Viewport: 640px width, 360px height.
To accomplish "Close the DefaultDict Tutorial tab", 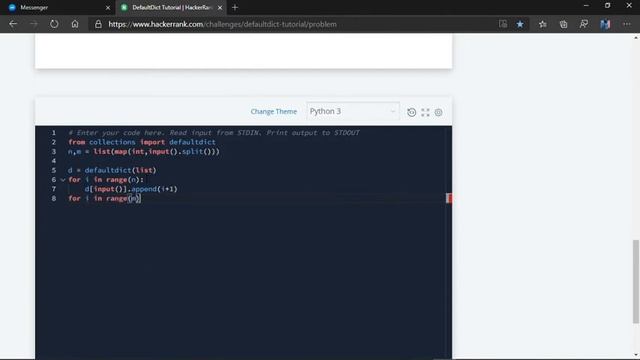I will tap(220, 7).
